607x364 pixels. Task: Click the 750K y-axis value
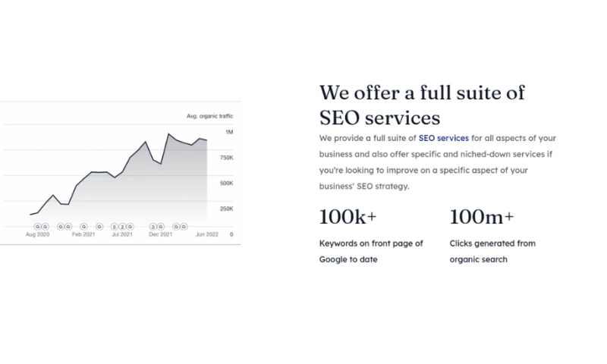click(226, 158)
